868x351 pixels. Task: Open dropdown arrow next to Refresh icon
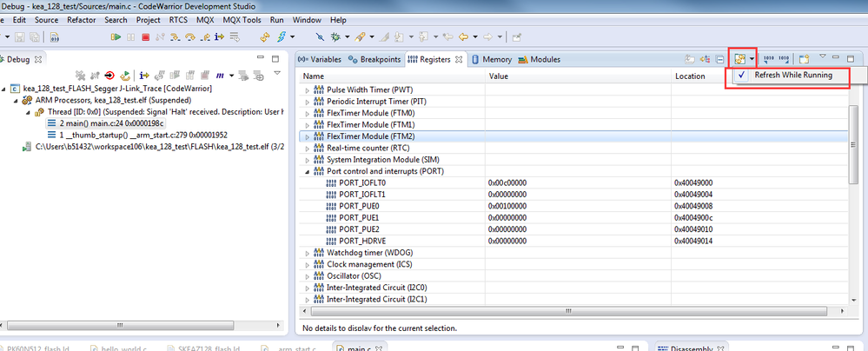click(x=752, y=59)
